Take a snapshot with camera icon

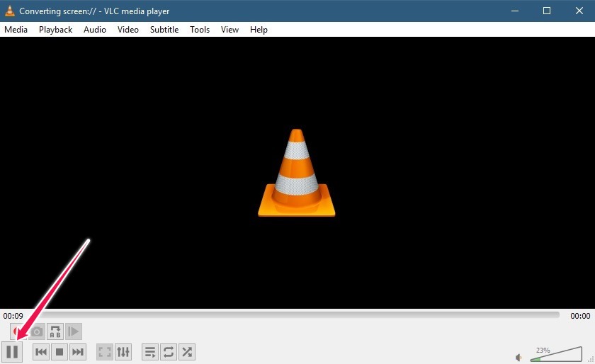click(37, 331)
